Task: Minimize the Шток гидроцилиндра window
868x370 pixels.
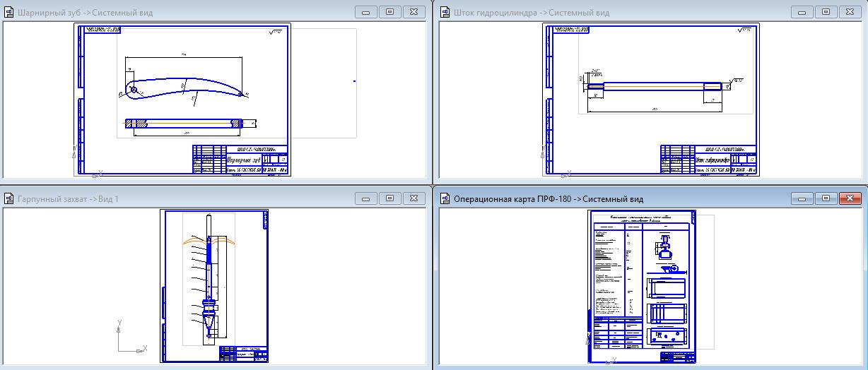Action: point(802,12)
